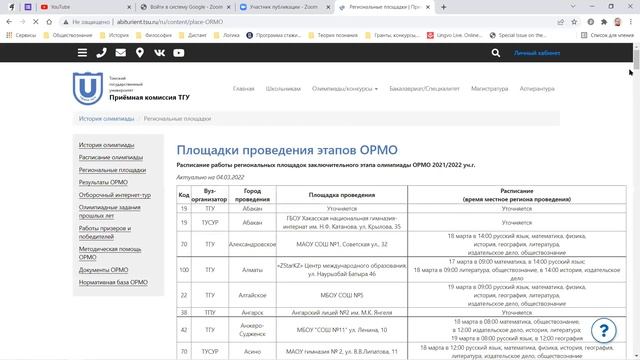Click the Анжеро-Судженск city cell

pos(252,330)
